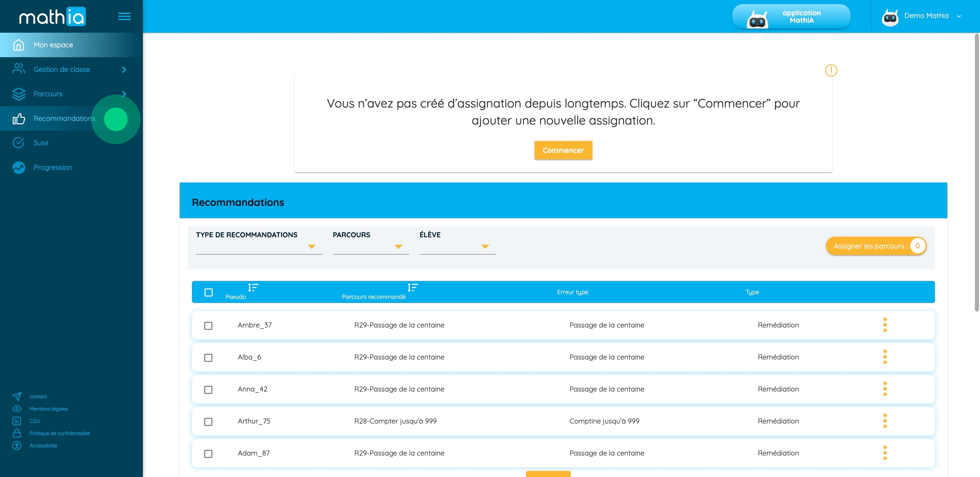980x477 pixels.
Task: Open the Suivi menu item
Action: [41, 143]
